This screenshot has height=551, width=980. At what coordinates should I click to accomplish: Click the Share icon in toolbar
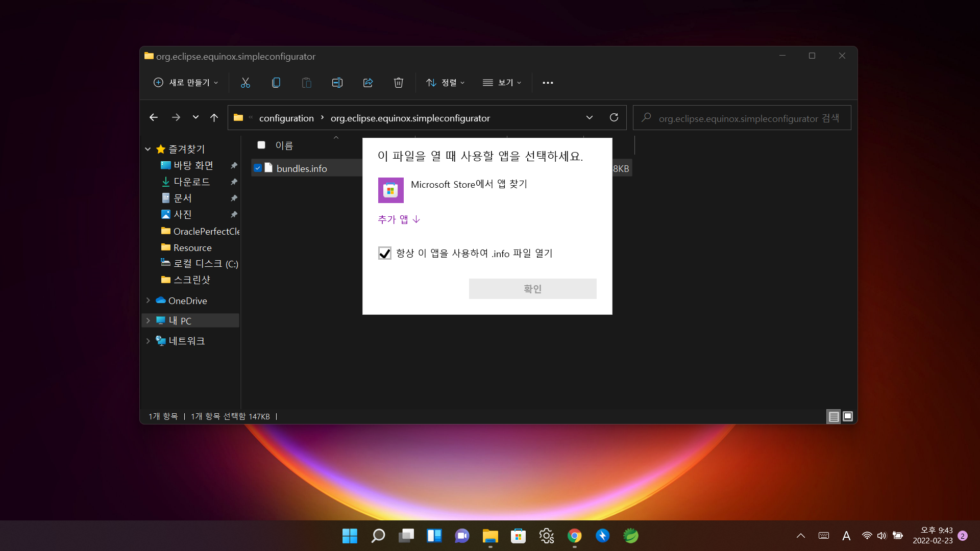(x=368, y=83)
